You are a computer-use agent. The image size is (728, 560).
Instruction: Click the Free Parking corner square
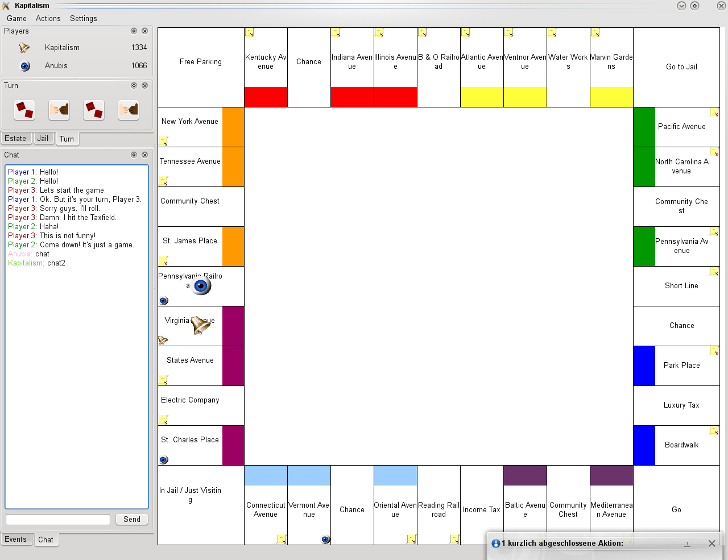(201, 67)
